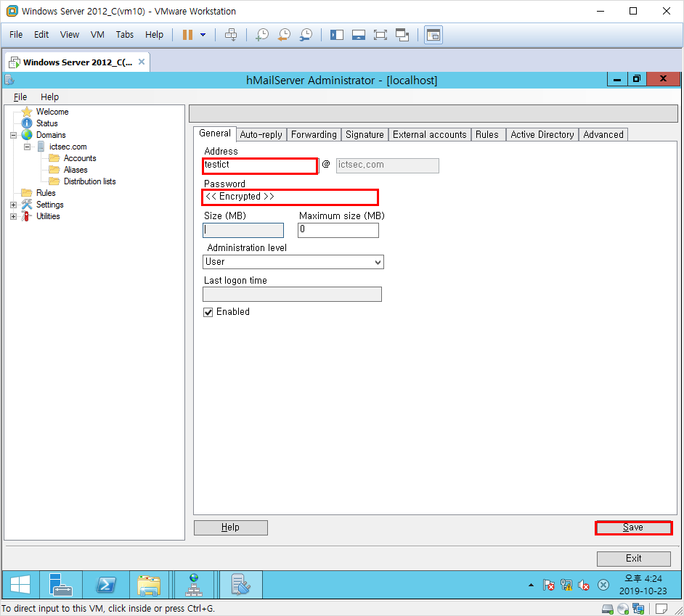Click the Utilities knife icon
The height and width of the screenshot is (616, 684).
click(27, 216)
